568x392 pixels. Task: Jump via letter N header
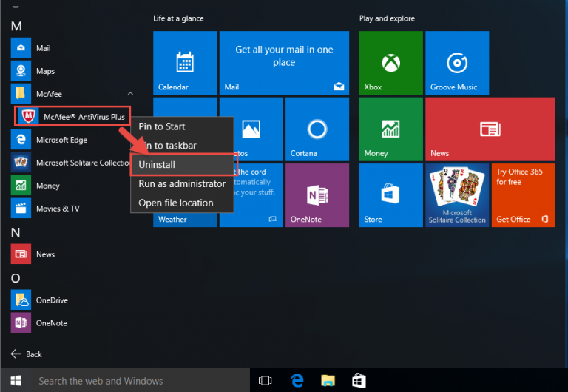pos(16,232)
